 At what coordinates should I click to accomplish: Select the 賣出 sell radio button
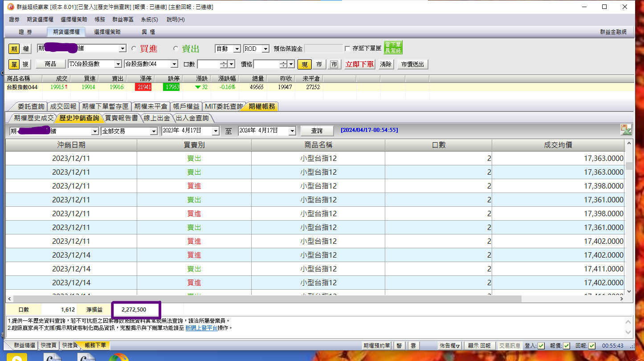click(175, 49)
